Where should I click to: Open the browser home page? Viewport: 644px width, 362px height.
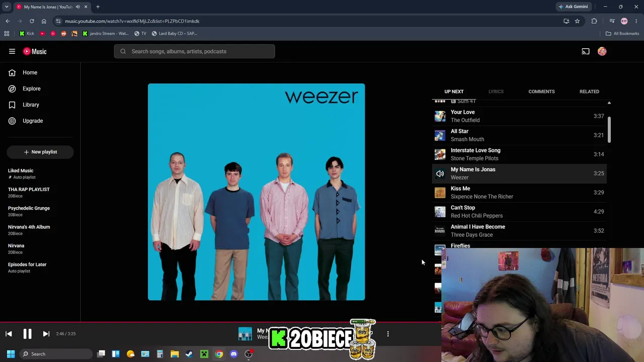click(x=44, y=21)
